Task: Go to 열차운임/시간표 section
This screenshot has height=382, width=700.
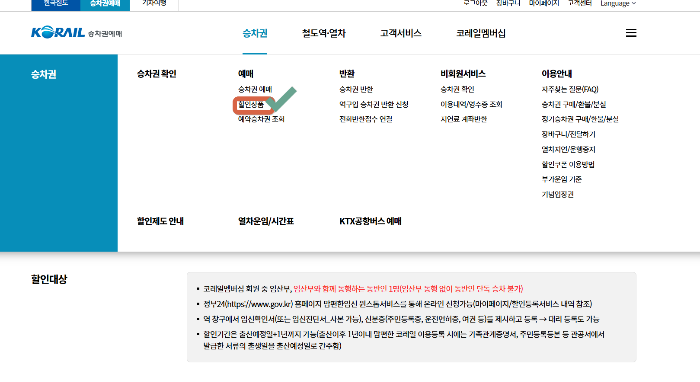Action: tap(266, 221)
